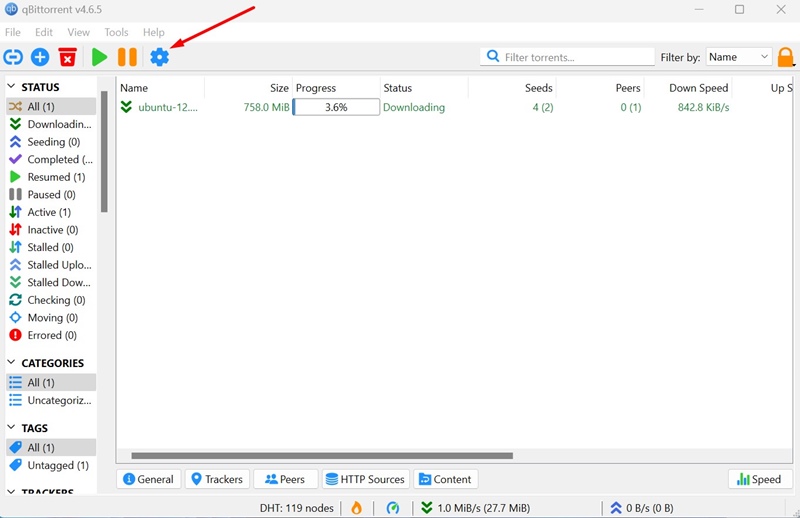
Task: Click the orange lock UI icon
Action: pos(786,57)
